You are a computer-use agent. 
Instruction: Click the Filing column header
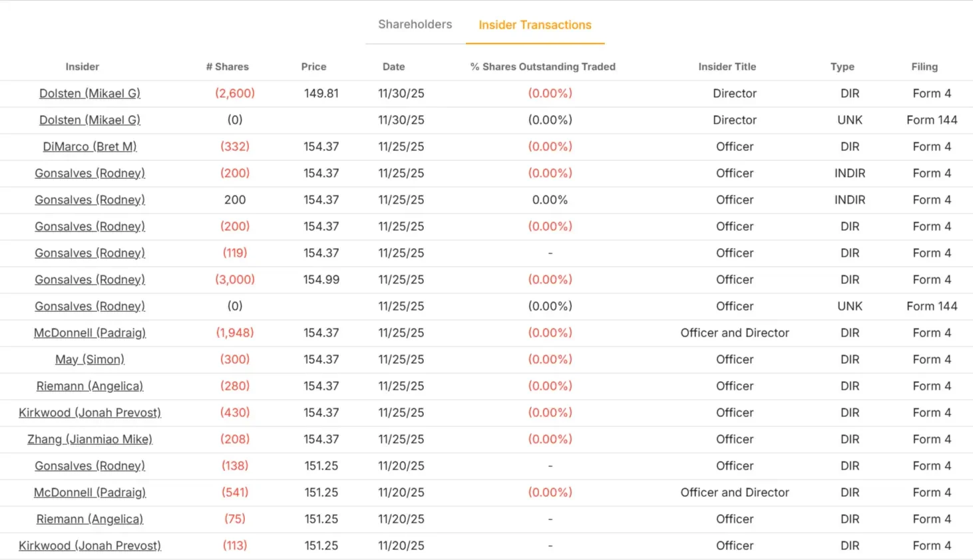924,67
